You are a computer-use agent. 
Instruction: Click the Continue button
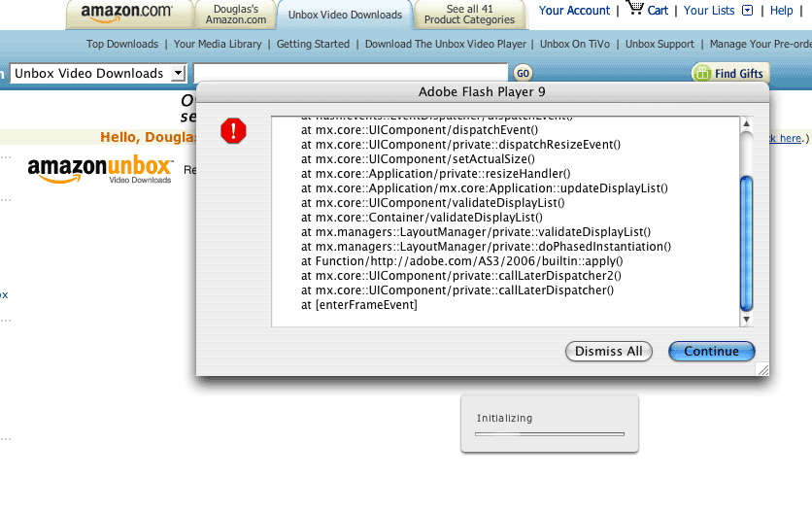point(712,351)
